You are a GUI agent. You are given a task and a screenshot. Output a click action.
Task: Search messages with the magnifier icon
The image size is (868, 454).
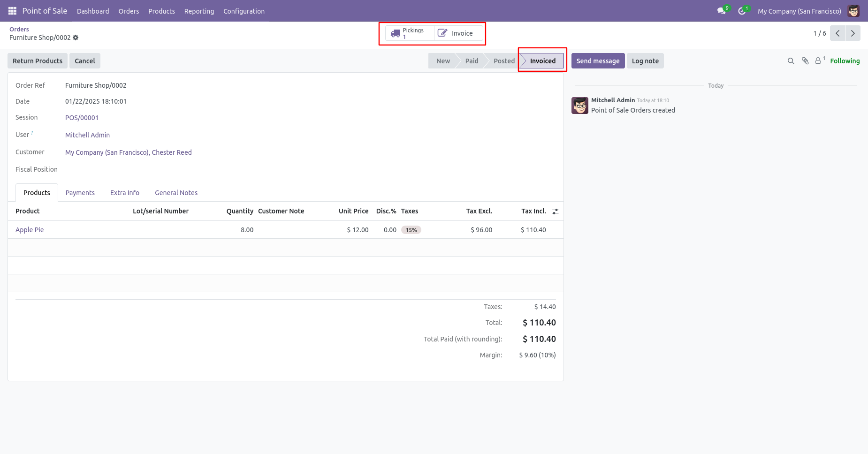[x=791, y=61]
